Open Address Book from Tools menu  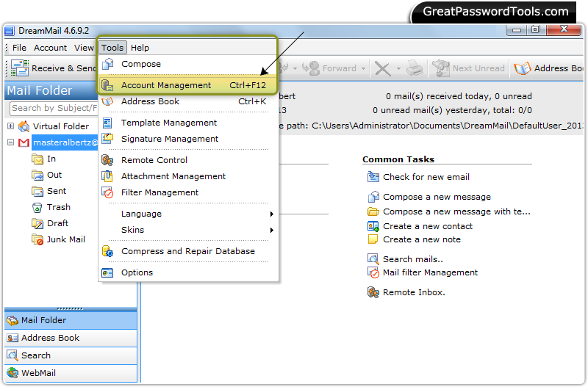pyautogui.click(x=188, y=101)
